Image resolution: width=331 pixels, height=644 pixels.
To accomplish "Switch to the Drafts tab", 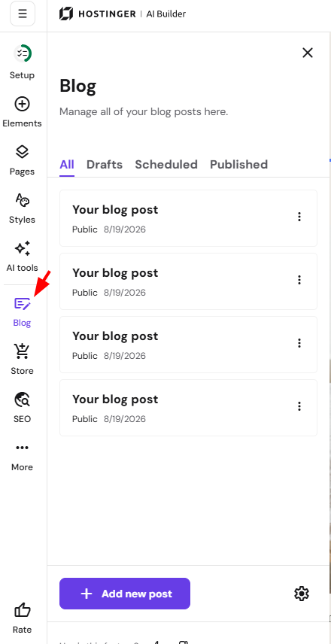I will click(x=105, y=165).
